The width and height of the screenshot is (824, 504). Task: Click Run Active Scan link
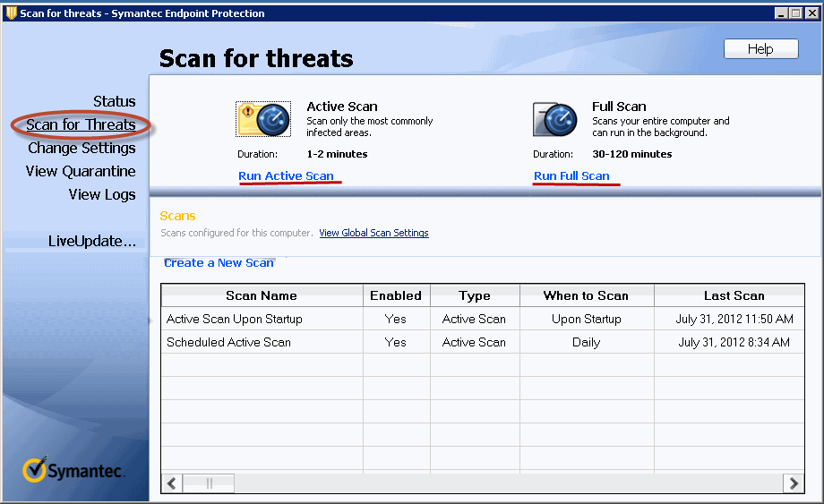(x=286, y=176)
